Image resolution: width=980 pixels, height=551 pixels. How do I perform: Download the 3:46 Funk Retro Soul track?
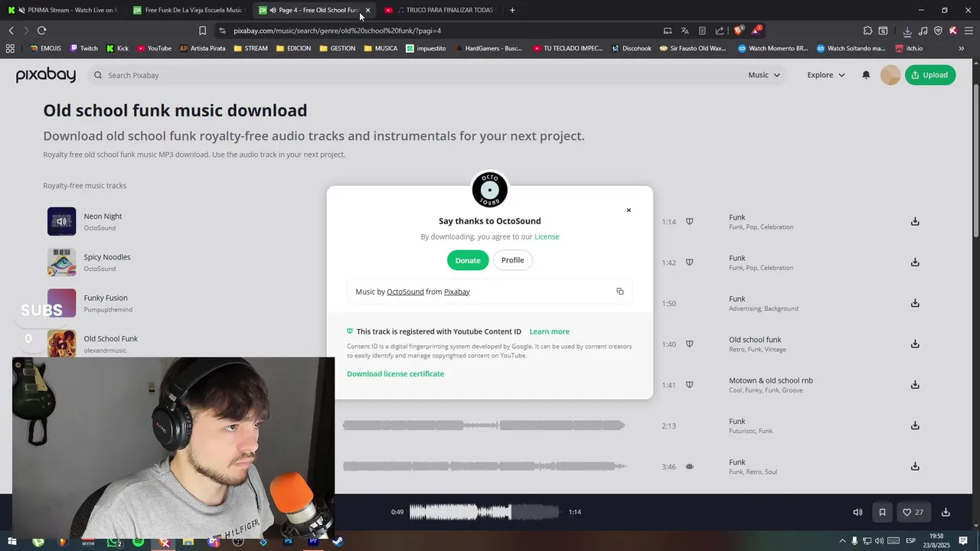[x=915, y=466]
